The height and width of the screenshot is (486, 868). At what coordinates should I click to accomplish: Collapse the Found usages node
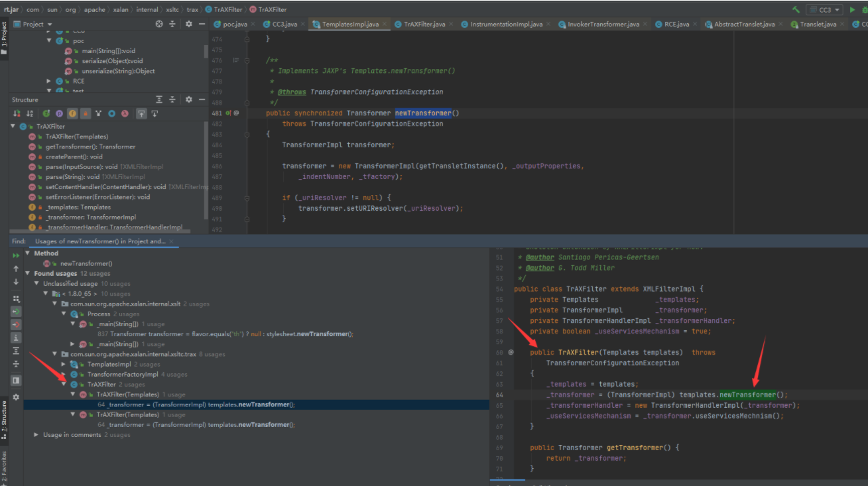point(28,273)
